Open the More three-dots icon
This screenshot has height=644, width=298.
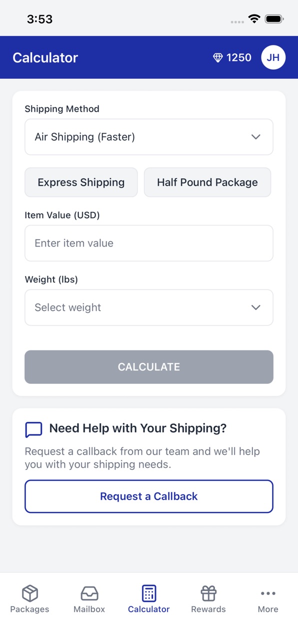268,593
